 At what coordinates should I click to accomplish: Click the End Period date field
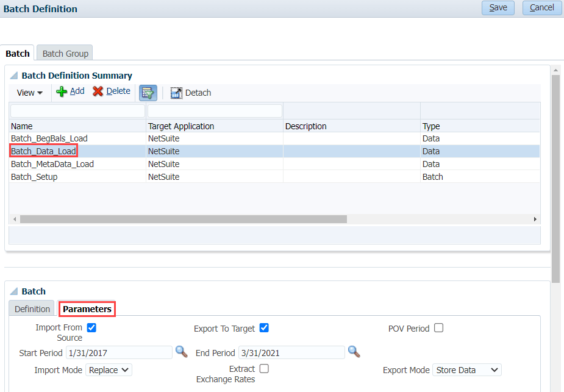(291, 352)
